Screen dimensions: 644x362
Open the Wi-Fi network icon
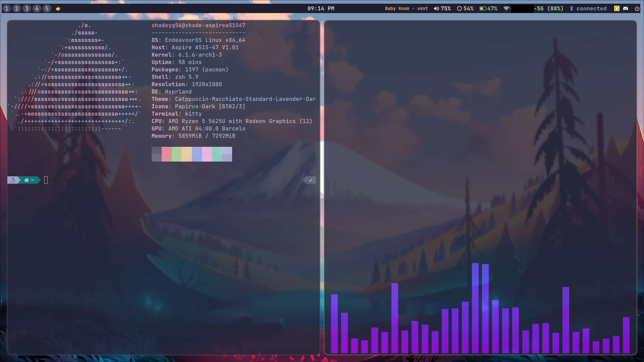point(506,8)
